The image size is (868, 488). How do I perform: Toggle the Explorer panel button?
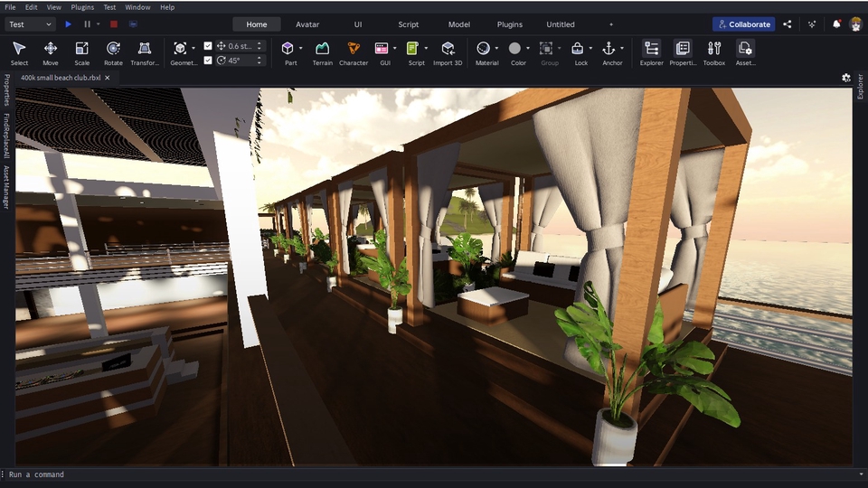(x=651, y=52)
